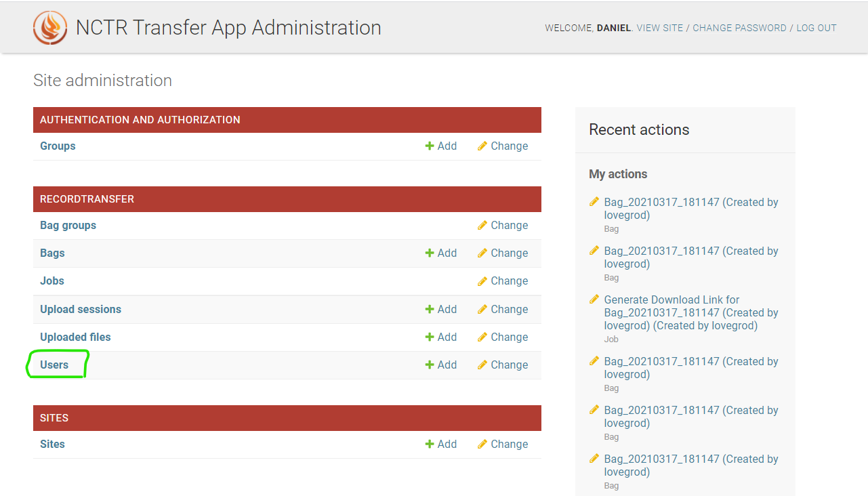Click Change for Bag groups
Screen dimensions: 868x496
pos(503,225)
